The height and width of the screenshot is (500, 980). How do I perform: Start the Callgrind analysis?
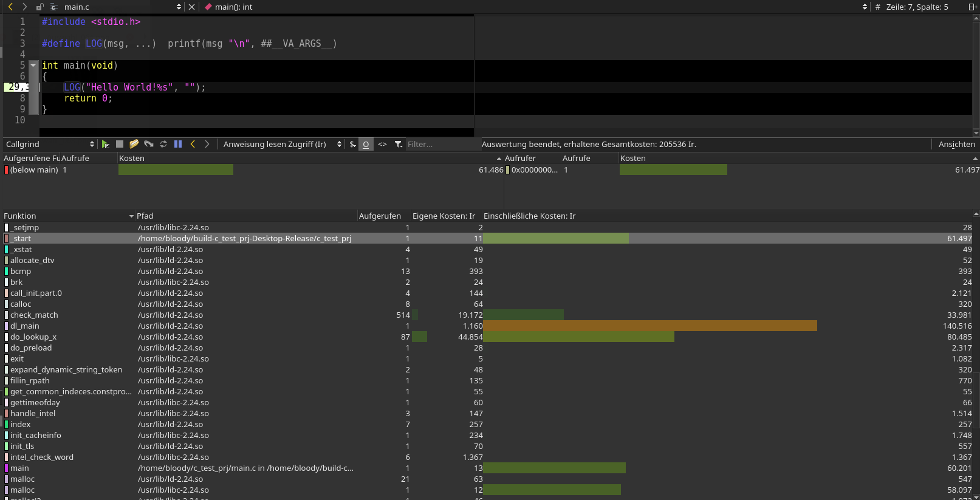click(106, 144)
